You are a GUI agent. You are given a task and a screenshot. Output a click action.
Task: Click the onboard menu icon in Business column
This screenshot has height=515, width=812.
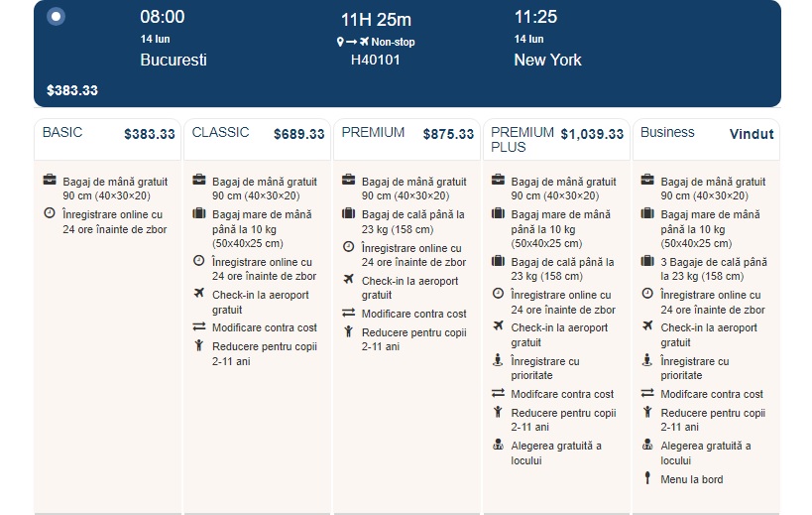(x=647, y=477)
